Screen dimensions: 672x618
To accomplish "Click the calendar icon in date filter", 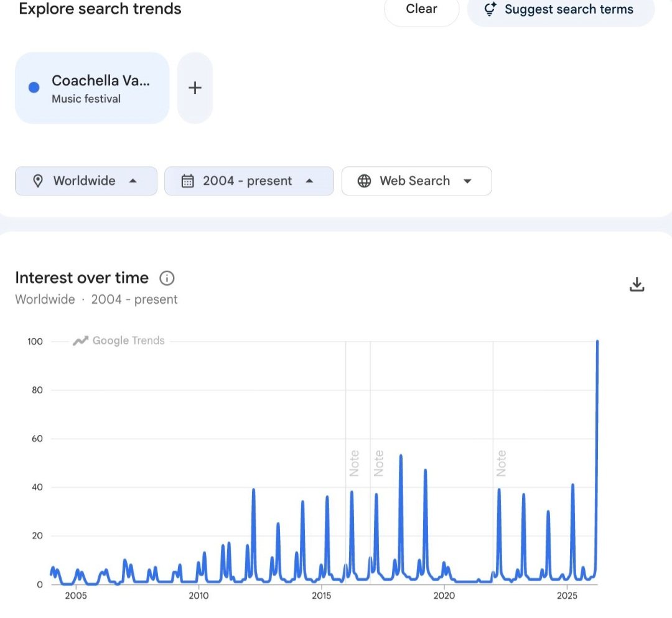I will [188, 181].
